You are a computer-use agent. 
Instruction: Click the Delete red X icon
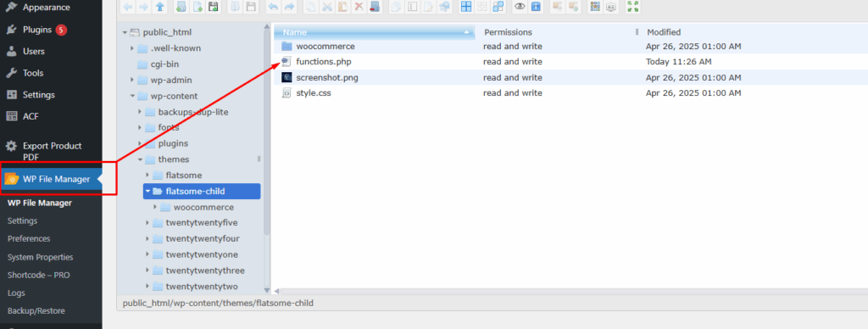359,7
